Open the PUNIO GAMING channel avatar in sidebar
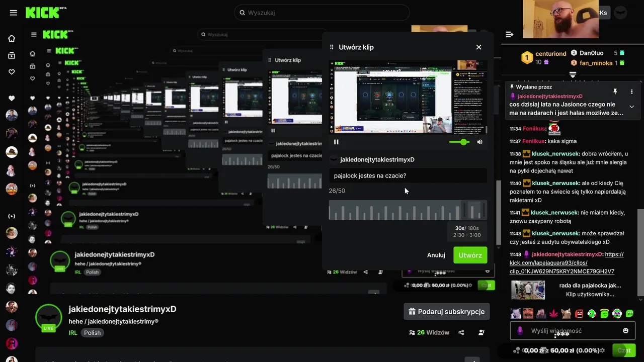 coord(12,189)
